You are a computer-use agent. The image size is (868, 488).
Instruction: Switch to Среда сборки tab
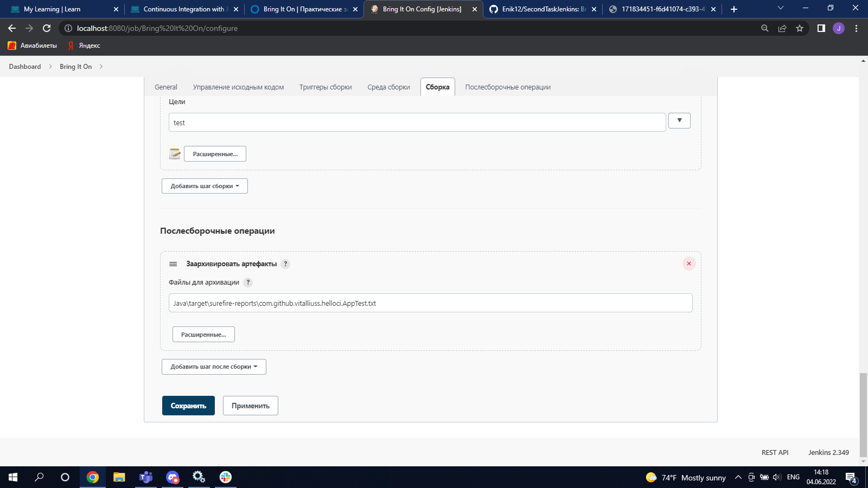tap(388, 87)
